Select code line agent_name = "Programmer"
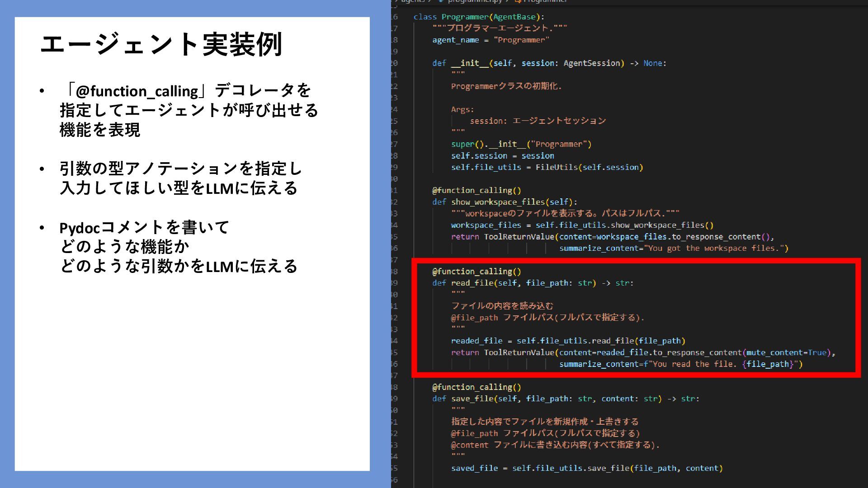Image resolution: width=868 pixels, height=488 pixels. click(491, 40)
